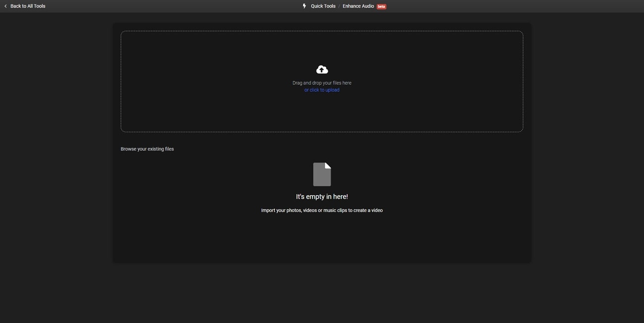This screenshot has height=323, width=644.
Task: Click 'Browse your existing files' label
Action: pos(147,149)
